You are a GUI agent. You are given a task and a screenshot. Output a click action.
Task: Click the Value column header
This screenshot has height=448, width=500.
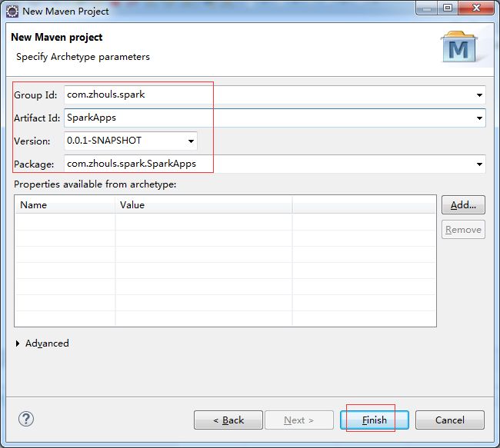point(204,205)
